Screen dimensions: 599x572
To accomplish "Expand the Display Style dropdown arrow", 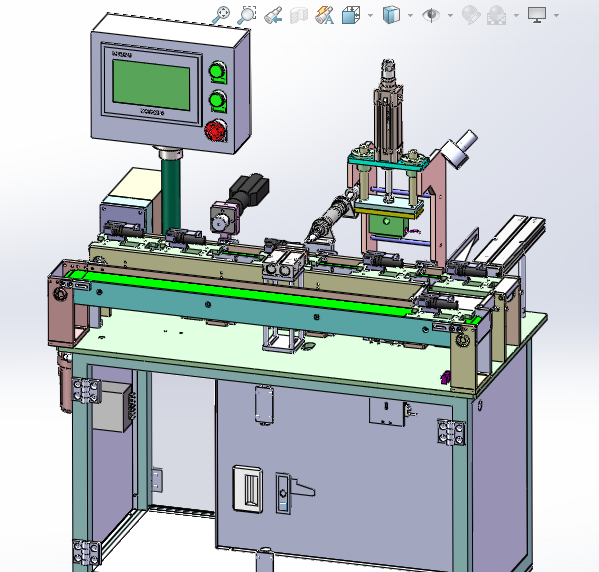I will [410, 16].
